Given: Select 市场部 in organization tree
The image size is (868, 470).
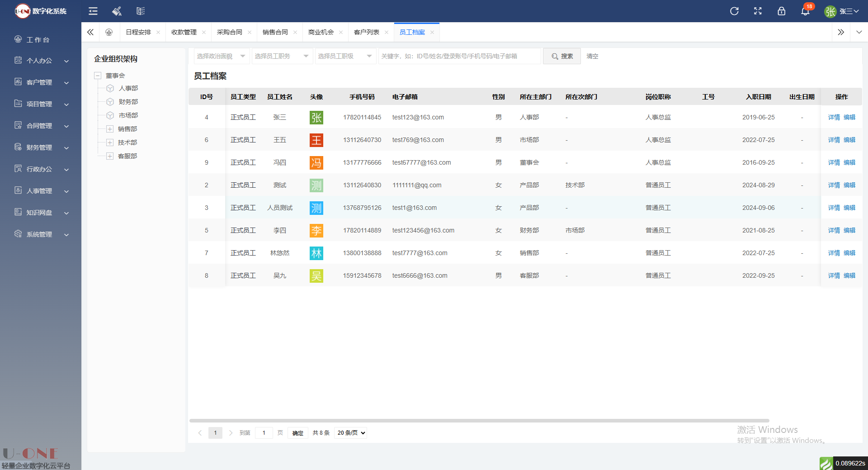Looking at the screenshot, I should pyautogui.click(x=128, y=115).
